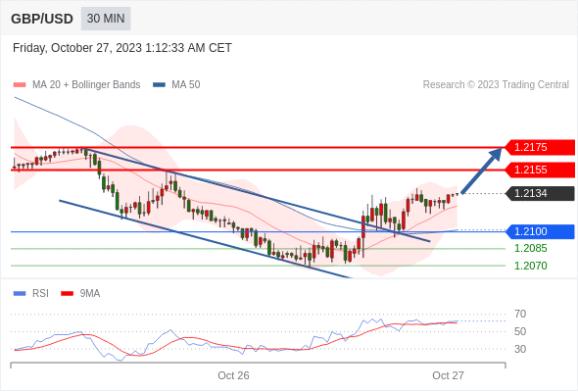Click the 'MA 20 + Bollinger Bands' legend label
This screenshot has width=578, height=392.
point(86,85)
